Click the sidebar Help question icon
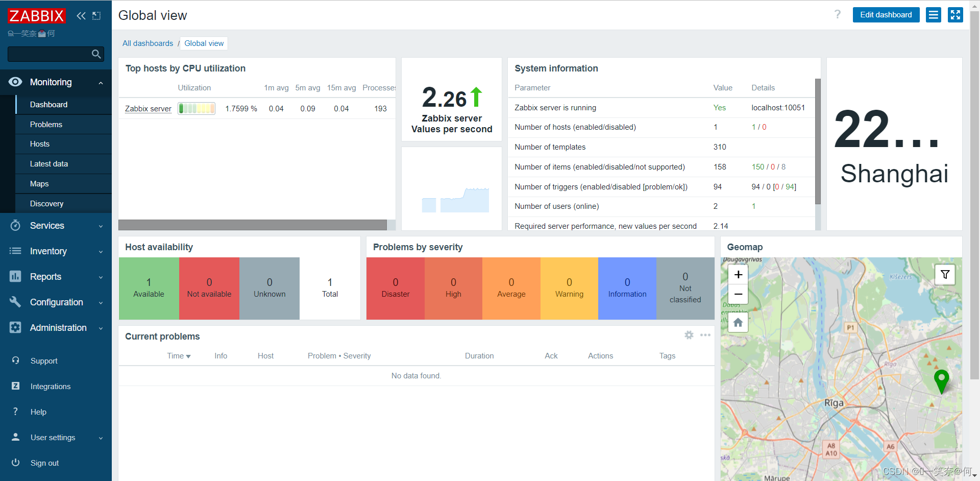980x481 pixels. [16, 412]
